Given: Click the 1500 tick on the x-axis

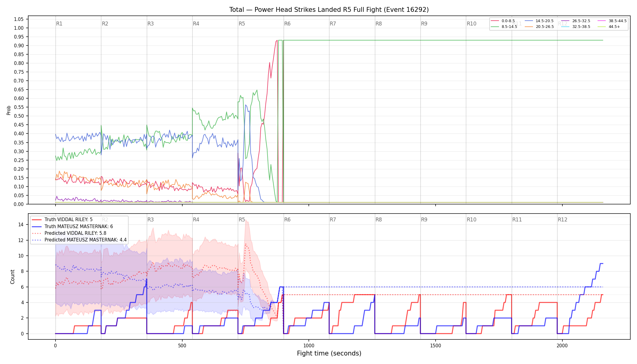Looking at the screenshot, I should [x=436, y=345].
